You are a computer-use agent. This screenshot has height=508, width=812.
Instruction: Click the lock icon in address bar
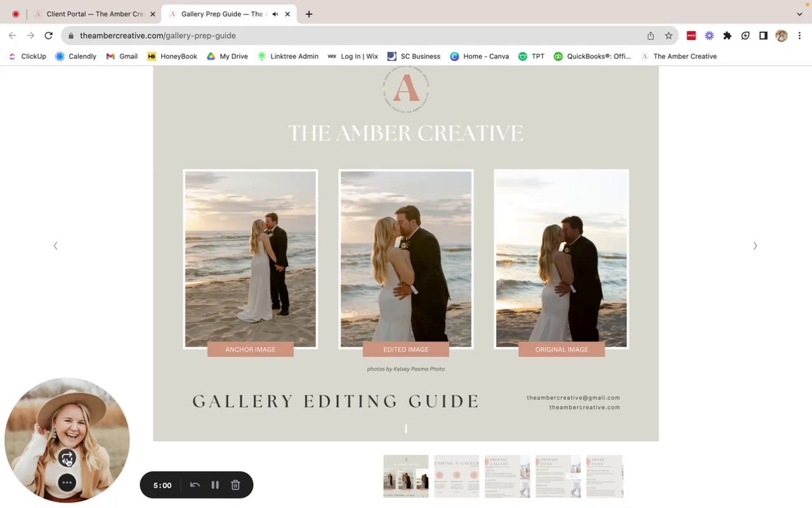point(71,36)
